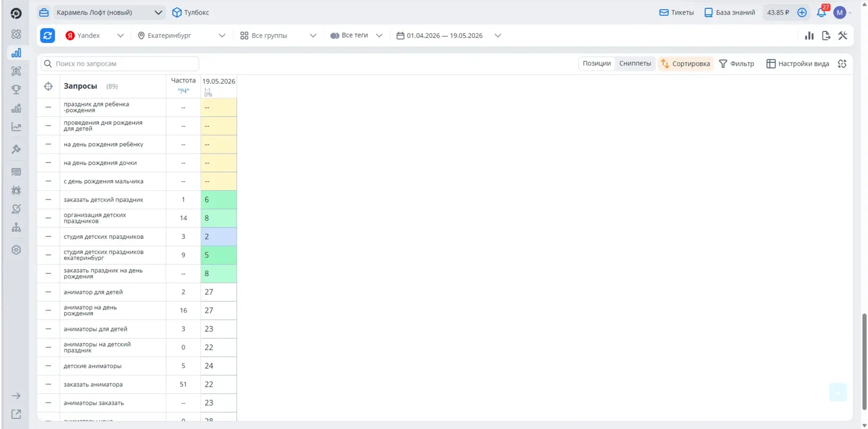Open the Тулбокс menu item
Viewport: 868px width, 429px height.
191,12
